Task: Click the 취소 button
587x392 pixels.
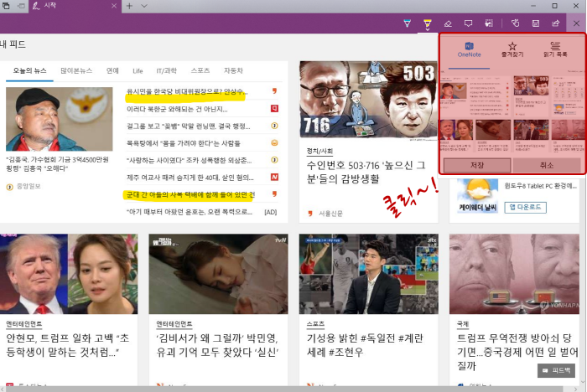Action: pyautogui.click(x=547, y=165)
